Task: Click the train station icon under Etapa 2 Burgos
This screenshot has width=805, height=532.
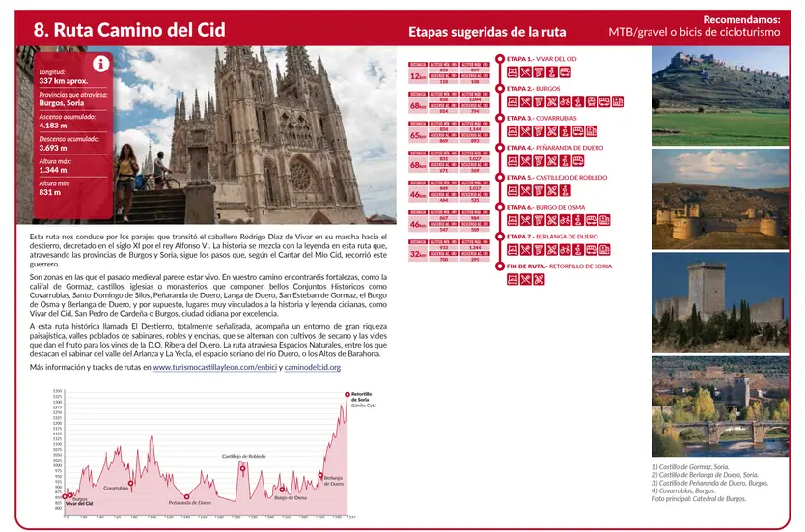Action: (x=592, y=101)
